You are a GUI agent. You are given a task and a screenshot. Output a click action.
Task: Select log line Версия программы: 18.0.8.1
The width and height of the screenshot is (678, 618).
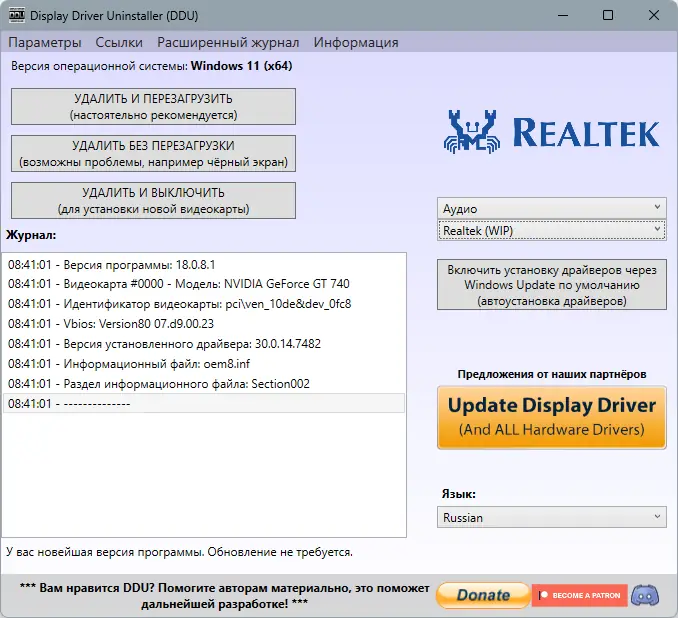(x=204, y=264)
